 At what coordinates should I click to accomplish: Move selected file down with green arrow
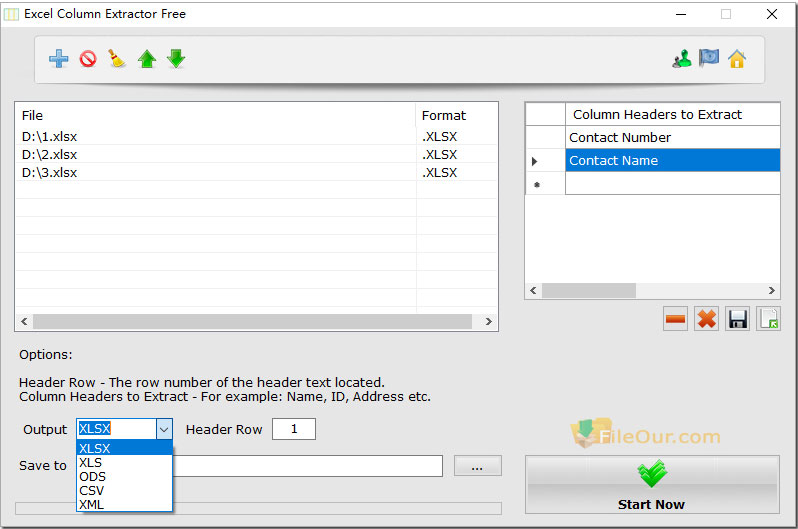point(176,59)
